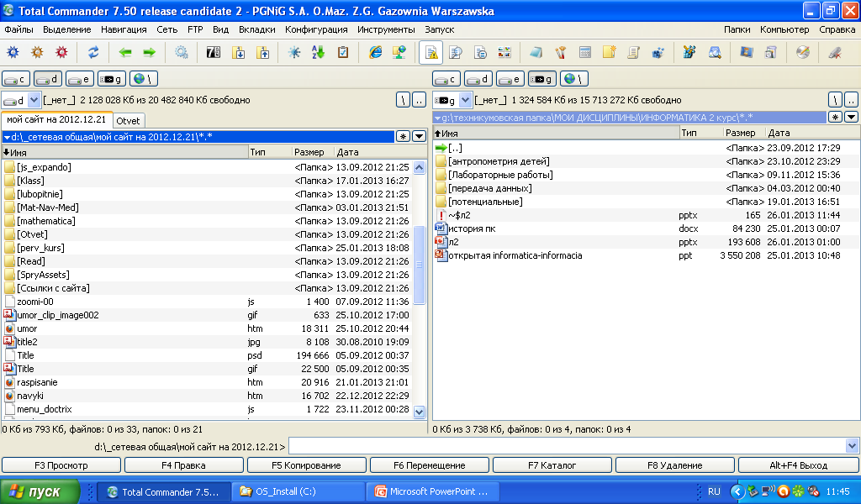
Task: Open the Справка menu
Action: tap(837, 29)
